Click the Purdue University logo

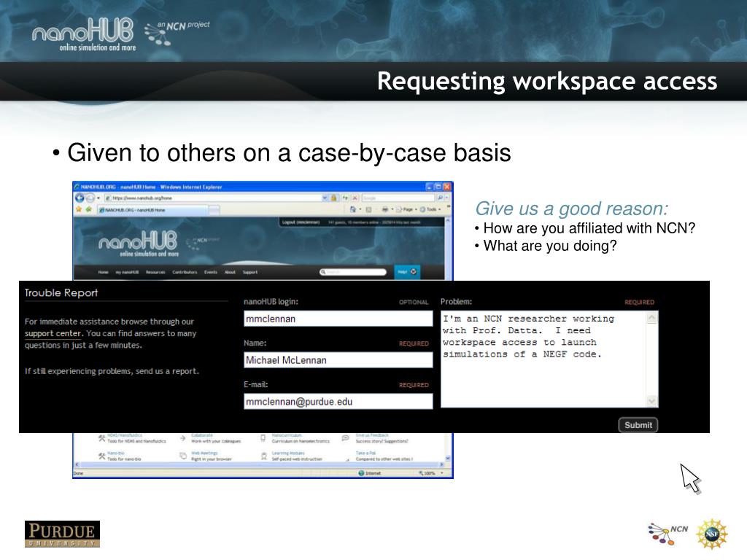(63, 534)
